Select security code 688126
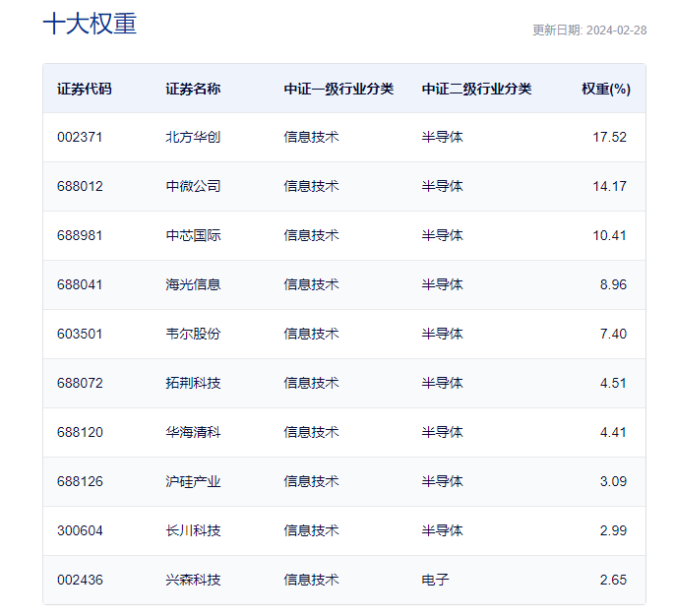The width and height of the screenshot is (674, 616). pos(80,481)
